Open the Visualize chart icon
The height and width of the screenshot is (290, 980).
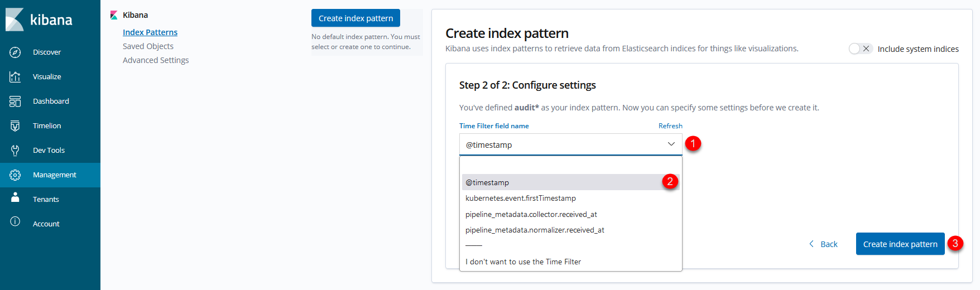[15, 76]
